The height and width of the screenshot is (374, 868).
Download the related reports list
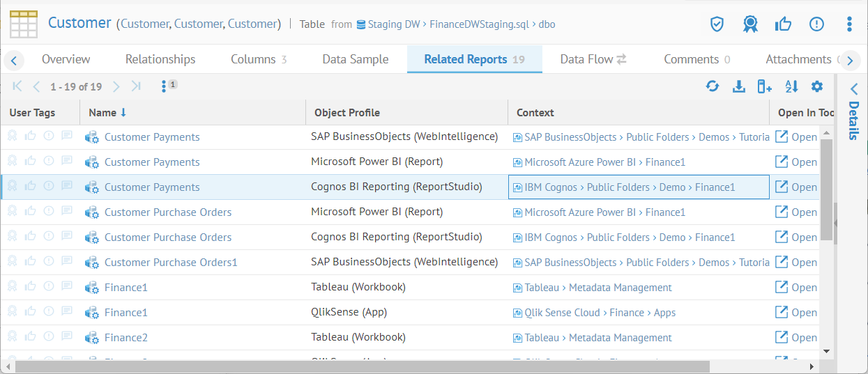[739, 86]
